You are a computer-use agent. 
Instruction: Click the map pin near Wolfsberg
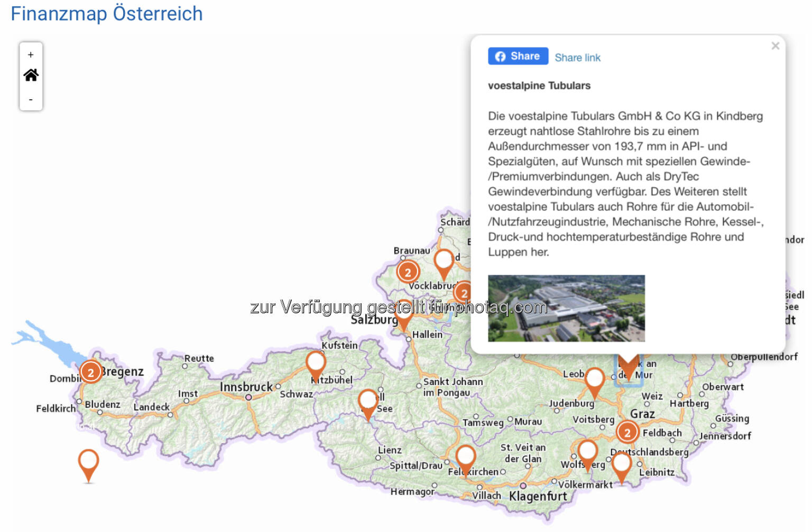(587, 452)
